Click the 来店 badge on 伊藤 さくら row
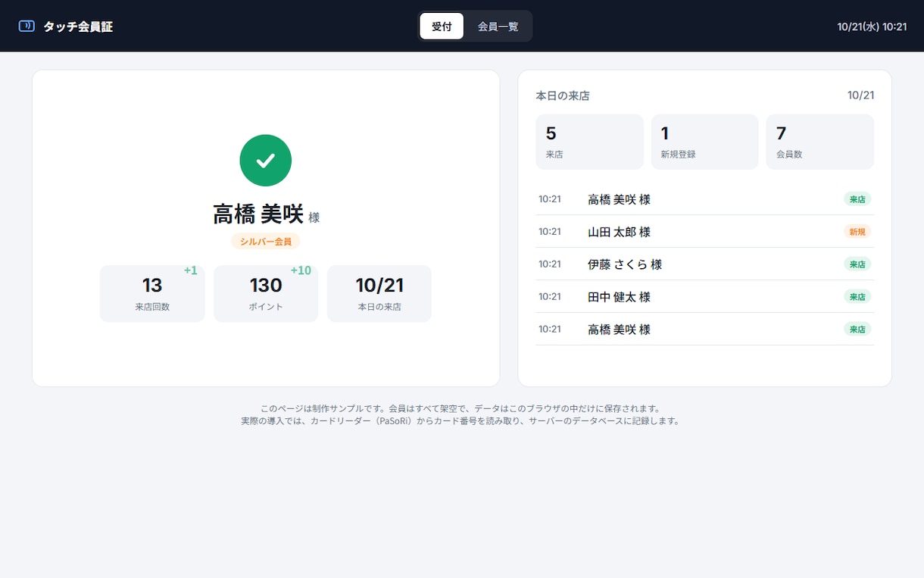Screen dimensions: 924x578 [x=857, y=264]
